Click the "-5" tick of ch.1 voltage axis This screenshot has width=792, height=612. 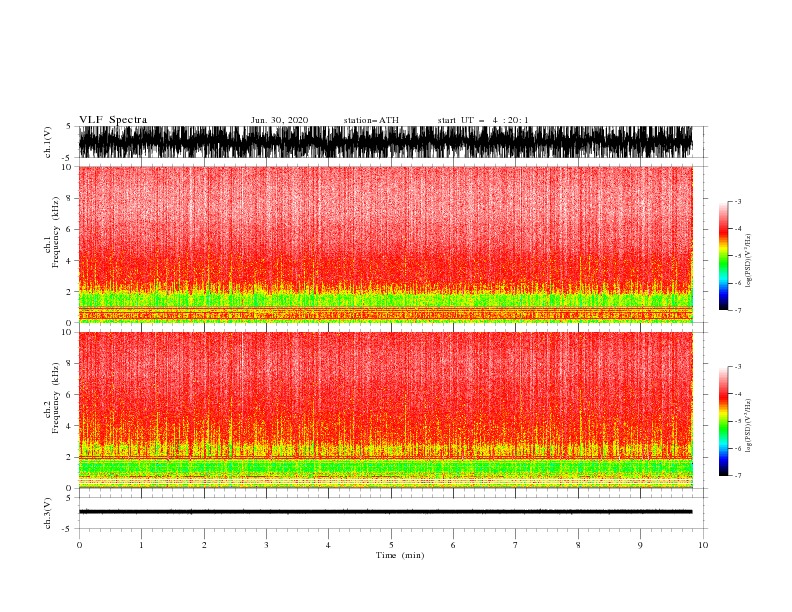68,158
